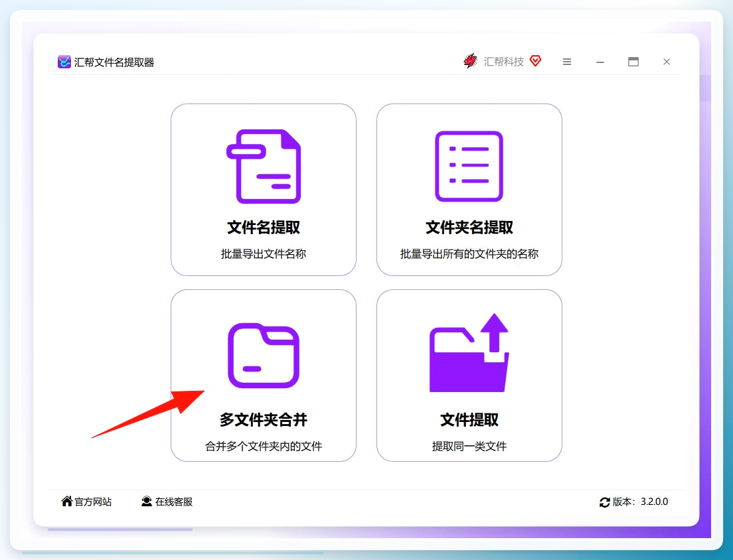Click the 汇帮科技 label
The height and width of the screenshot is (560, 733).
[503, 62]
